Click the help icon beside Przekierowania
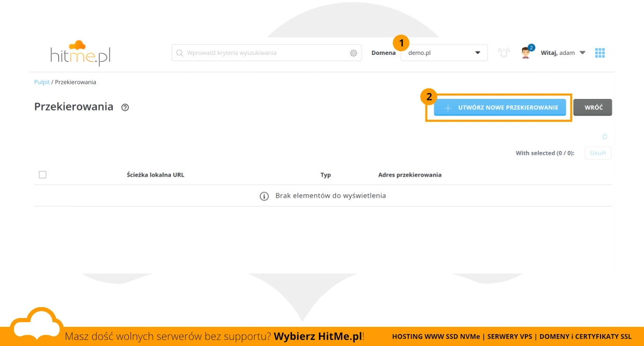 (x=125, y=108)
